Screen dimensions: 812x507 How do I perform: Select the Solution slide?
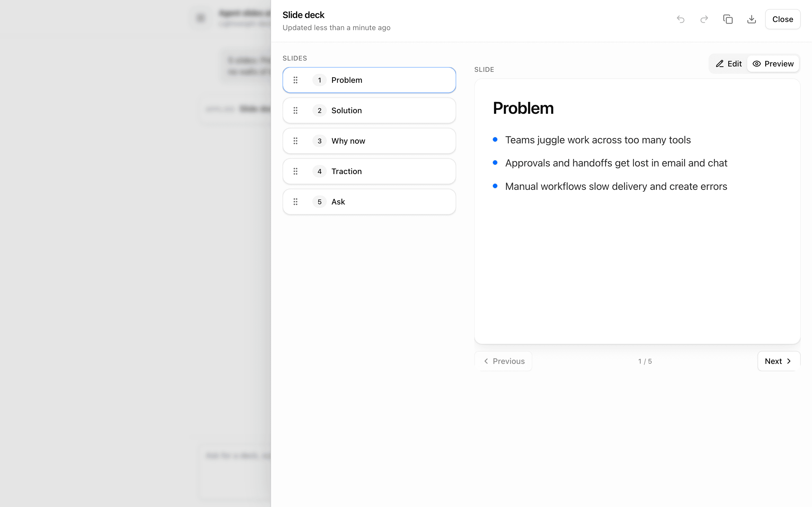point(369,111)
